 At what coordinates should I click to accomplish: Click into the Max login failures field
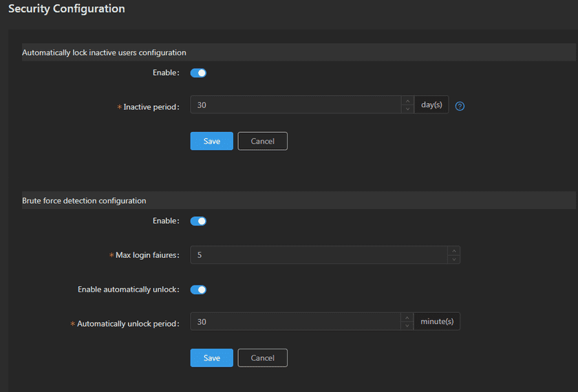pyautogui.click(x=317, y=255)
